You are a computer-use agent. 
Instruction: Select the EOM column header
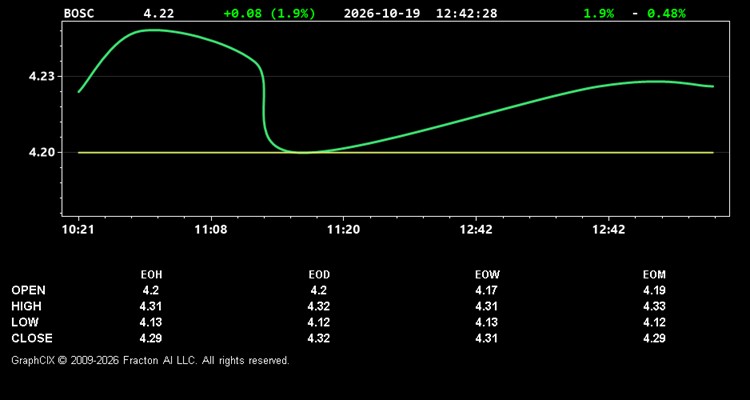654,275
